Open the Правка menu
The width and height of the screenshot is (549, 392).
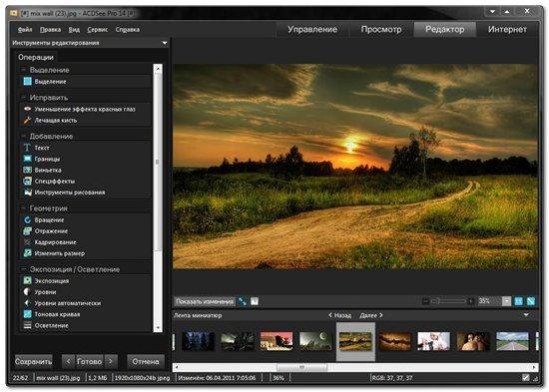[51, 30]
